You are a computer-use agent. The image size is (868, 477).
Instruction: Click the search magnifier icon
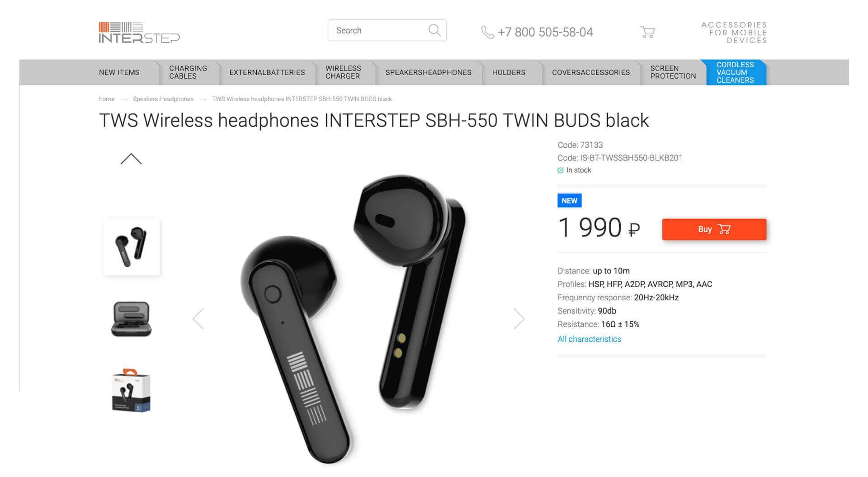(434, 30)
